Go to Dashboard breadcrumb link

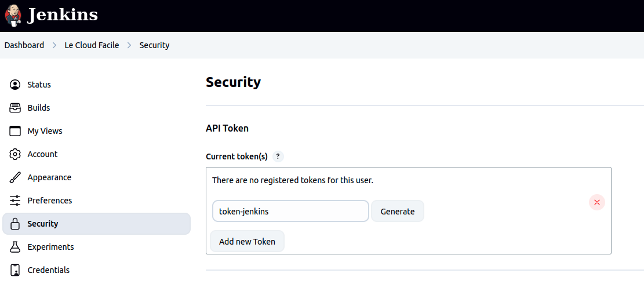click(24, 45)
